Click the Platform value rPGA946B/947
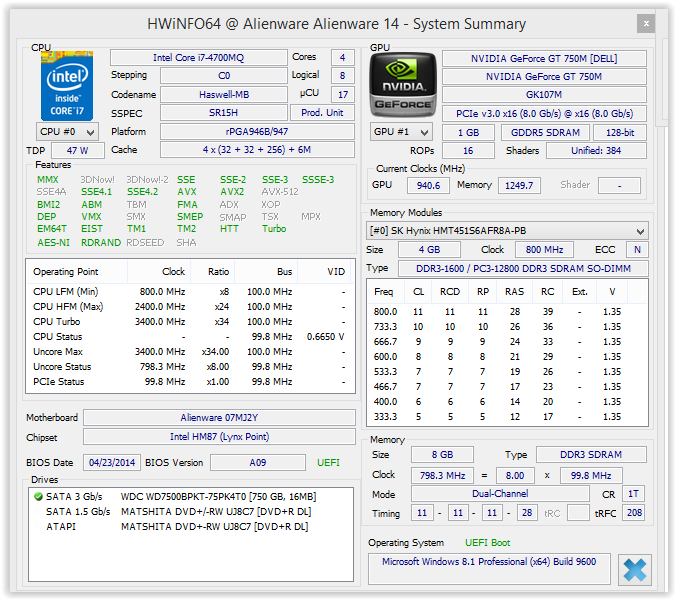Image resolution: width=676 pixels, height=600 pixels. click(x=257, y=131)
